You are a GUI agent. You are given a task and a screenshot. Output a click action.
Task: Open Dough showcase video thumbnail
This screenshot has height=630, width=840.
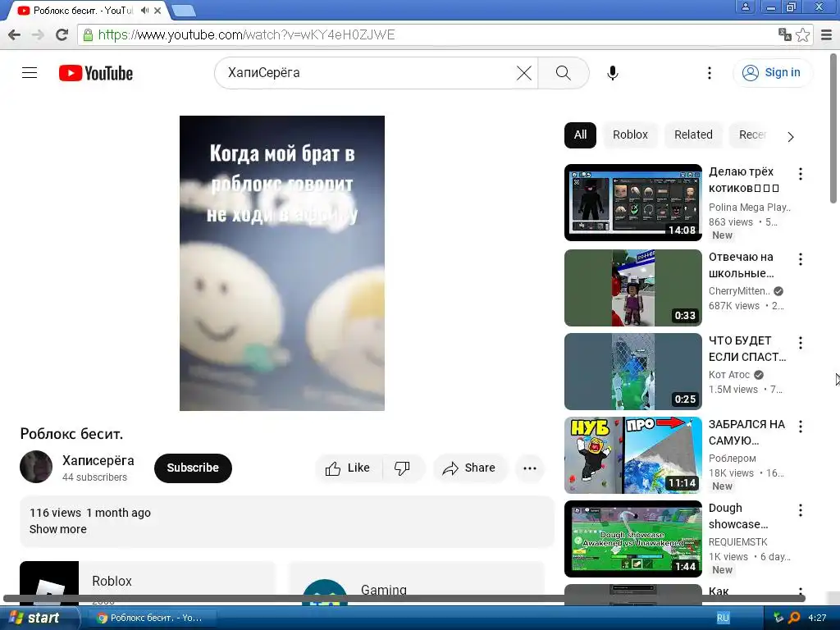point(632,538)
